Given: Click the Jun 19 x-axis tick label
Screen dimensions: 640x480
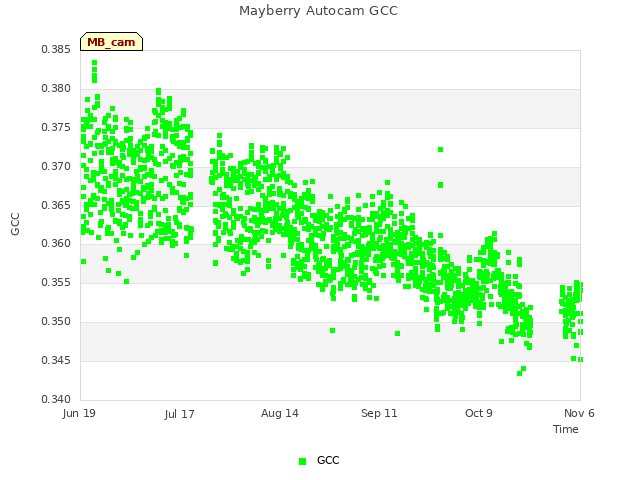Looking at the screenshot, I should click(x=79, y=413).
